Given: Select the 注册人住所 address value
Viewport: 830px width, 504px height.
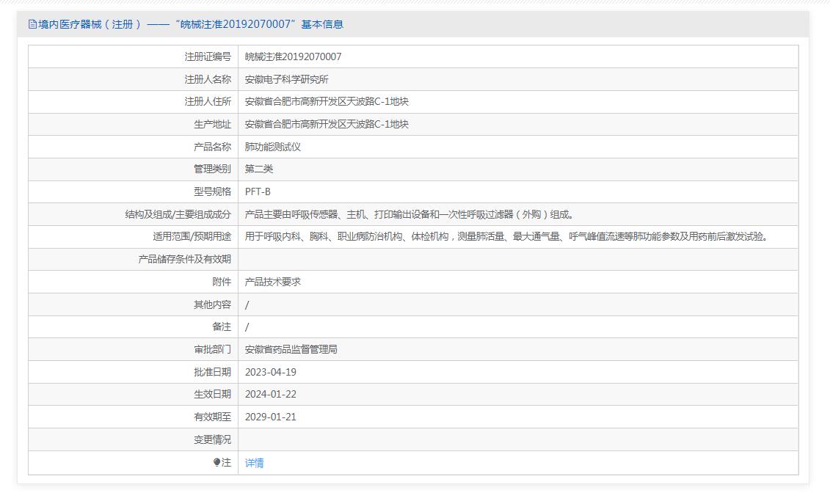Looking at the screenshot, I should [x=327, y=102].
